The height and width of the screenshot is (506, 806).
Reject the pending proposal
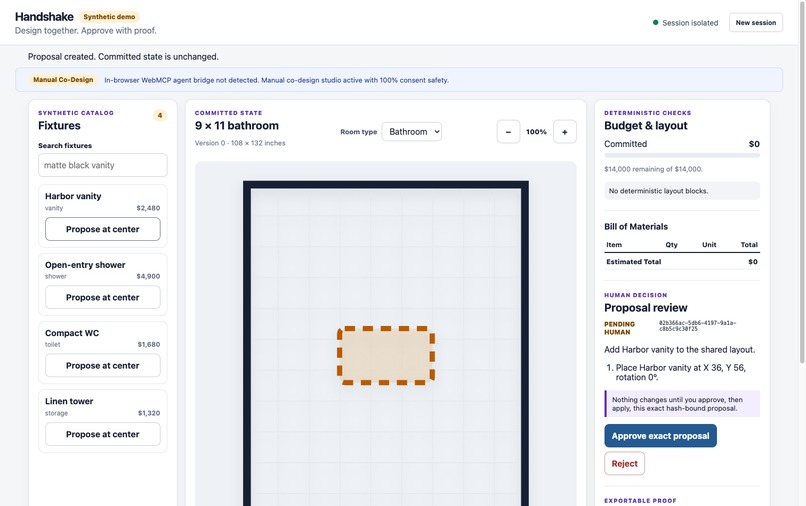click(x=625, y=463)
